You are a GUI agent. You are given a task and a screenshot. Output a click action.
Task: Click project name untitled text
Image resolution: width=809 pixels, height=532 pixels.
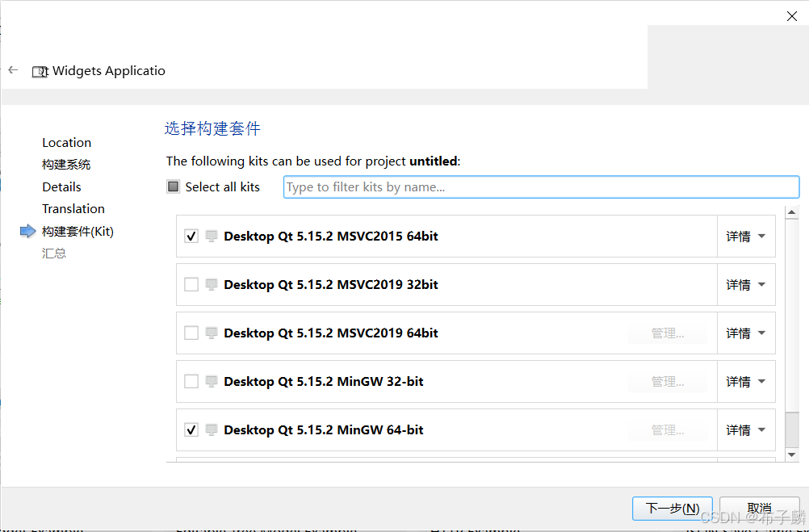tap(433, 161)
